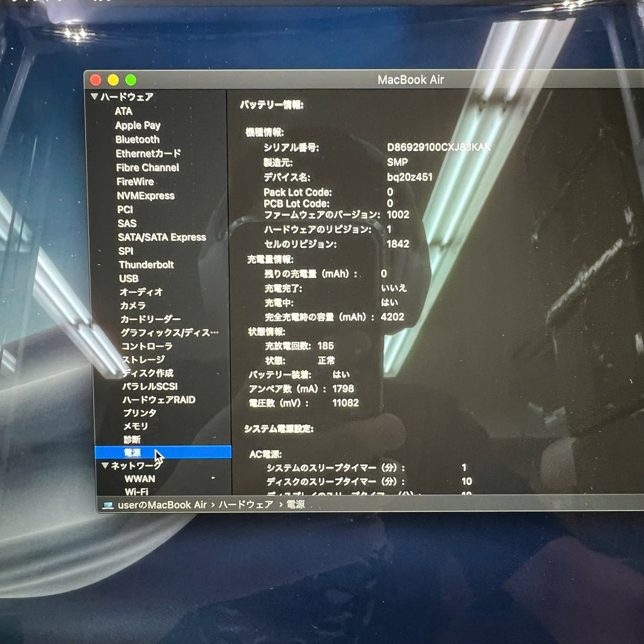Image resolution: width=644 pixels, height=644 pixels.
Task: Click the condition value 正常
Action: point(326,360)
